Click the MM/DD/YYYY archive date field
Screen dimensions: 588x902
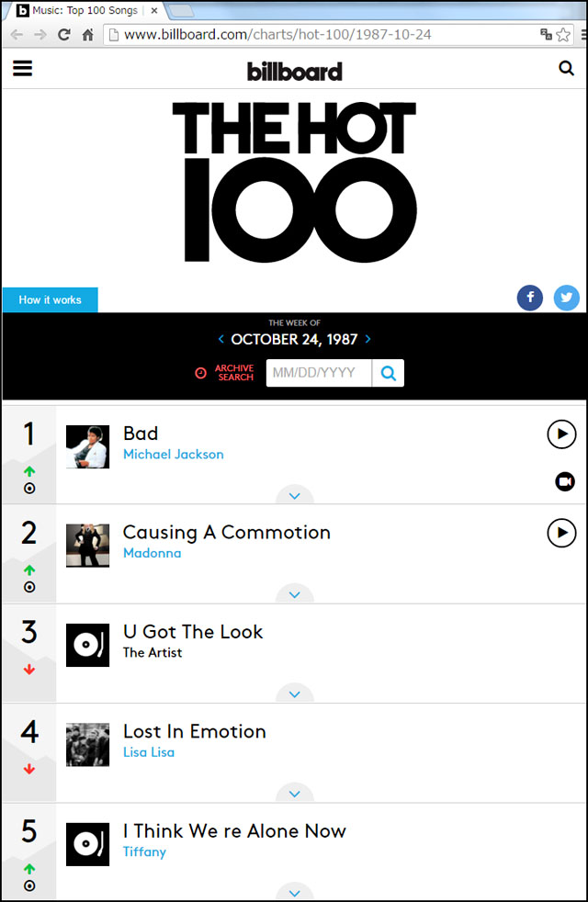pyautogui.click(x=319, y=373)
